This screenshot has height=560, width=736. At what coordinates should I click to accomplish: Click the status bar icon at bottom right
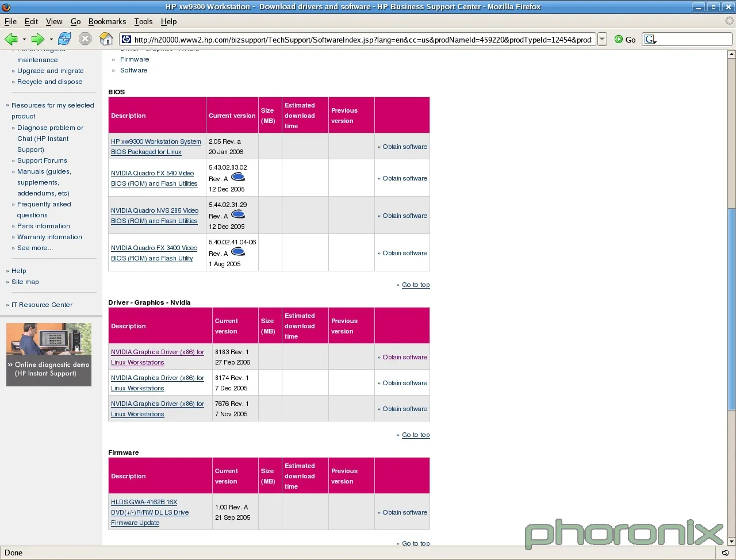(x=726, y=553)
